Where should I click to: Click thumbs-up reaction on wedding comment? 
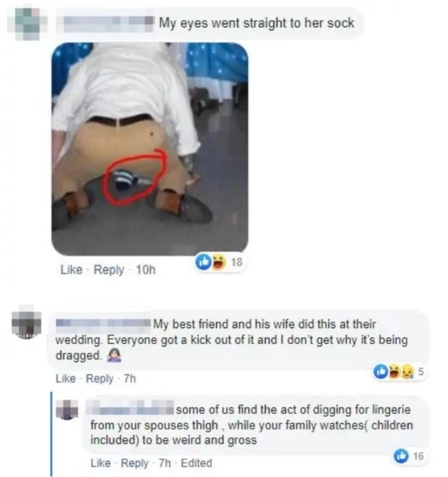click(x=380, y=371)
